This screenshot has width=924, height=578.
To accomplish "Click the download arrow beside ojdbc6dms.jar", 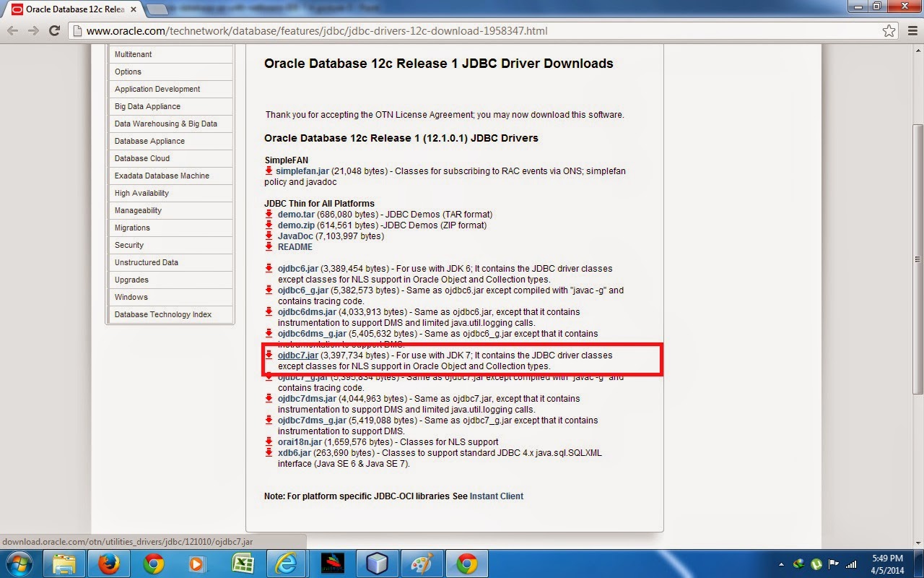I will 269,312.
